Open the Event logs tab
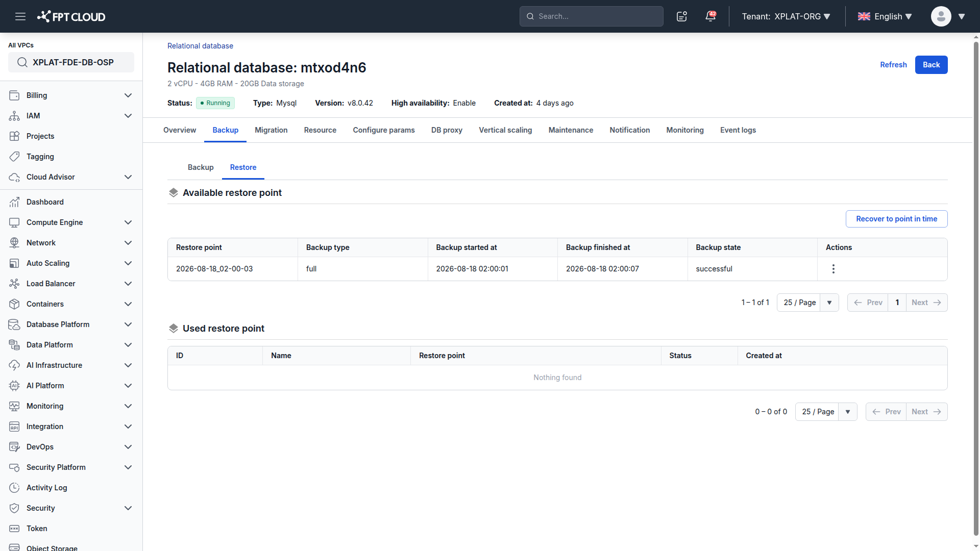This screenshot has height=551, width=980. [738, 130]
